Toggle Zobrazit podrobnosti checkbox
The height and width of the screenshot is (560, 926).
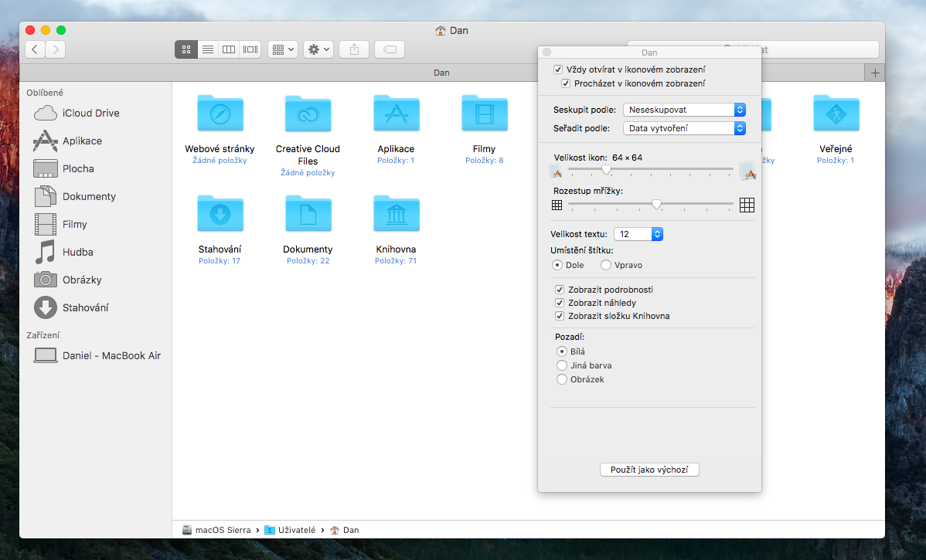click(x=560, y=290)
